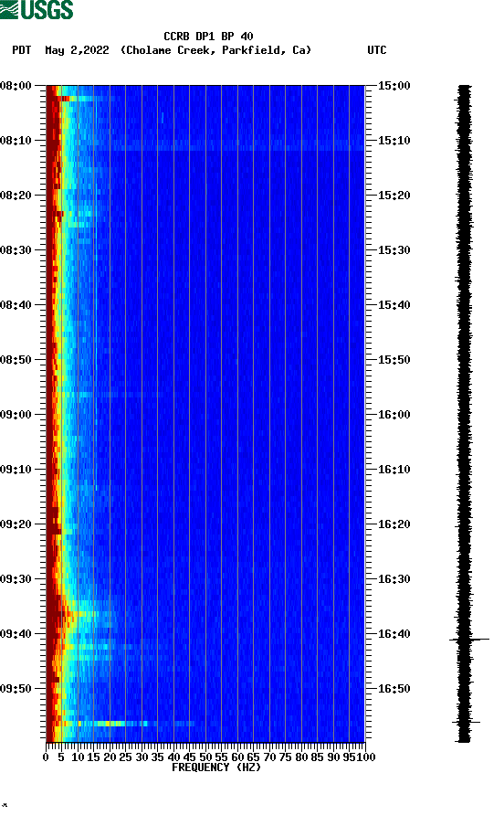Click the broadband horizontal streak near 09:56
This screenshot has height=815, width=504.
tap(122, 724)
